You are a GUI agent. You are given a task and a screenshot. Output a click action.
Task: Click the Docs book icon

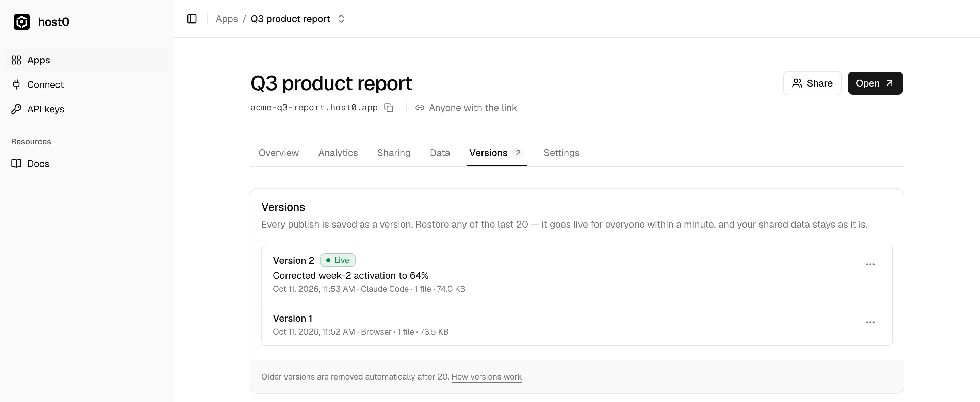[x=16, y=164]
